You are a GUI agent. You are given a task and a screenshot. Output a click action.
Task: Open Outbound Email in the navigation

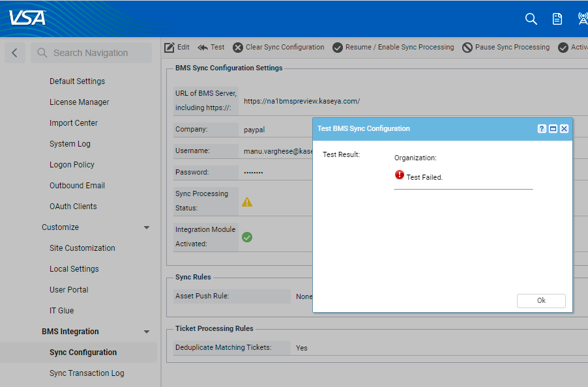[x=77, y=186]
